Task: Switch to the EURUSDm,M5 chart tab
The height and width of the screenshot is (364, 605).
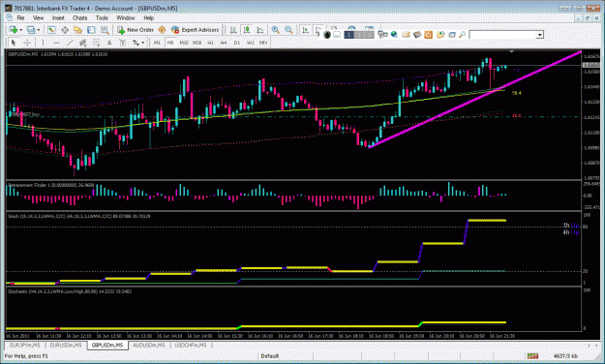Action: 66,345
